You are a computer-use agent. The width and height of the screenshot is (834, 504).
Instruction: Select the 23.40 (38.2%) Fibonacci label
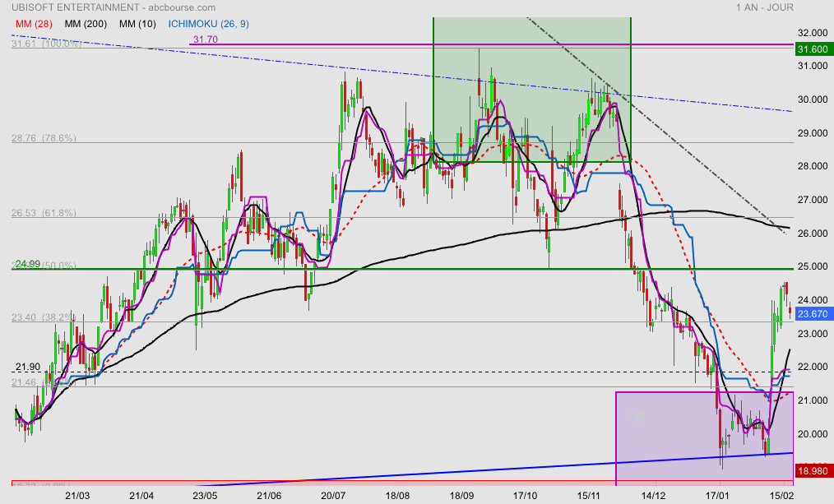[x=44, y=317]
